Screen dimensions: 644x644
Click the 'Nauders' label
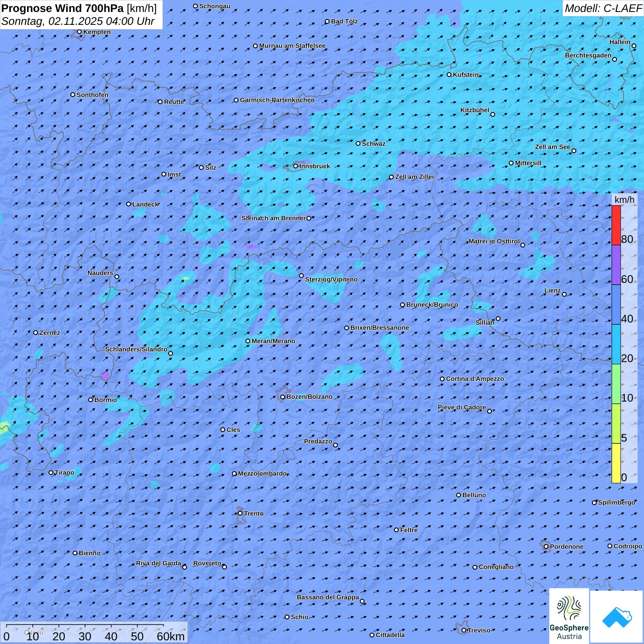pos(100,273)
